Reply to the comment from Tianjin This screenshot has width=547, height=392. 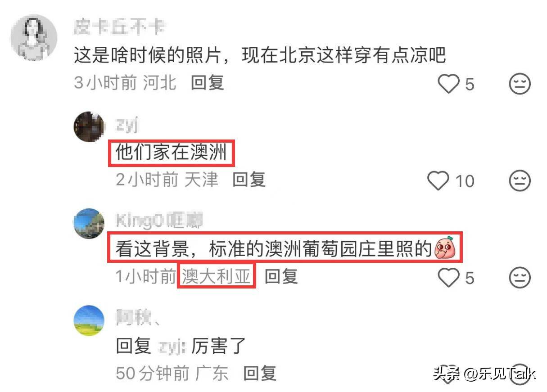coord(249,180)
